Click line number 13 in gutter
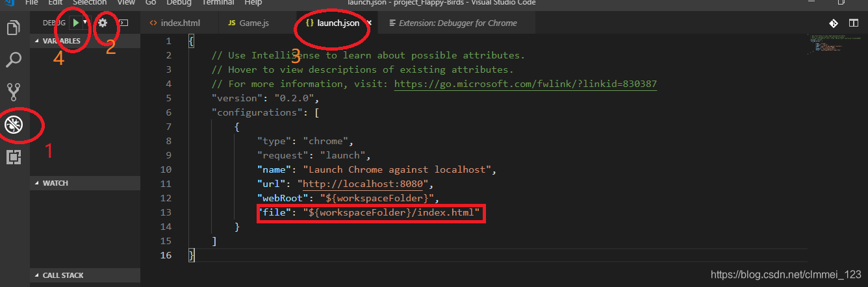 tap(166, 212)
